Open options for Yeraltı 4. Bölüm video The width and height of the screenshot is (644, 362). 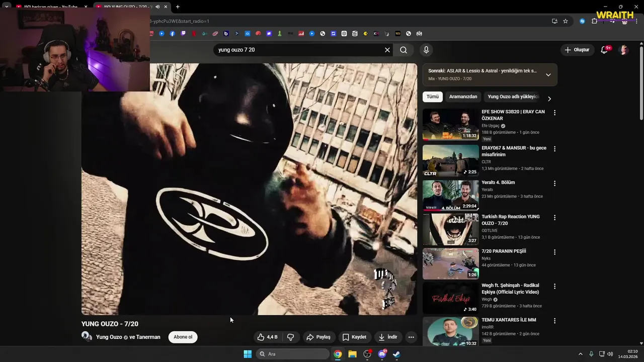pos(554,184)
